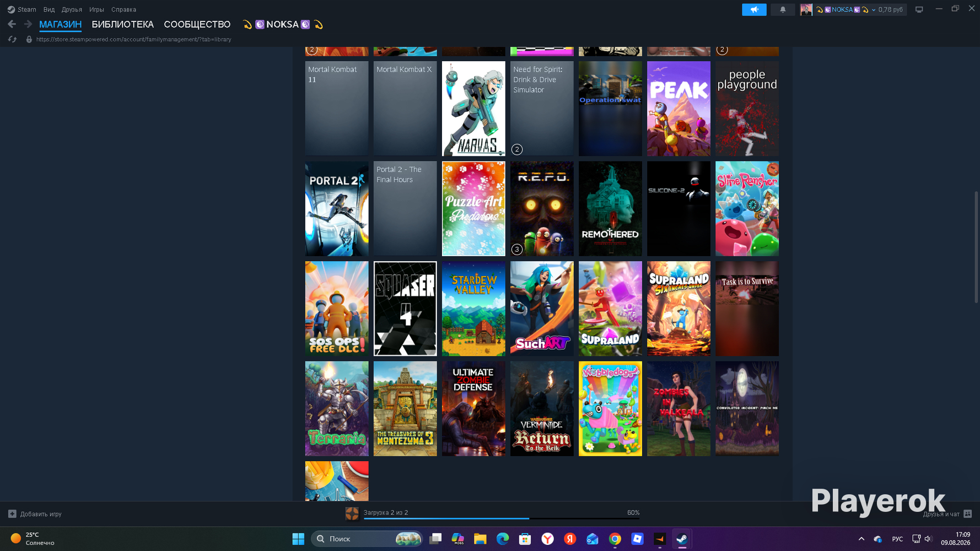Click the Добавить игру button
Image resolution: width=980 pixels, height=551 pixels.
pos(35,514)
